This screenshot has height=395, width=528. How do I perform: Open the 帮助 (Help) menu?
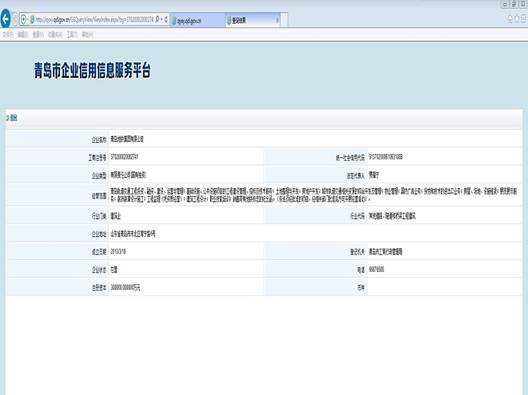point(87,35)
